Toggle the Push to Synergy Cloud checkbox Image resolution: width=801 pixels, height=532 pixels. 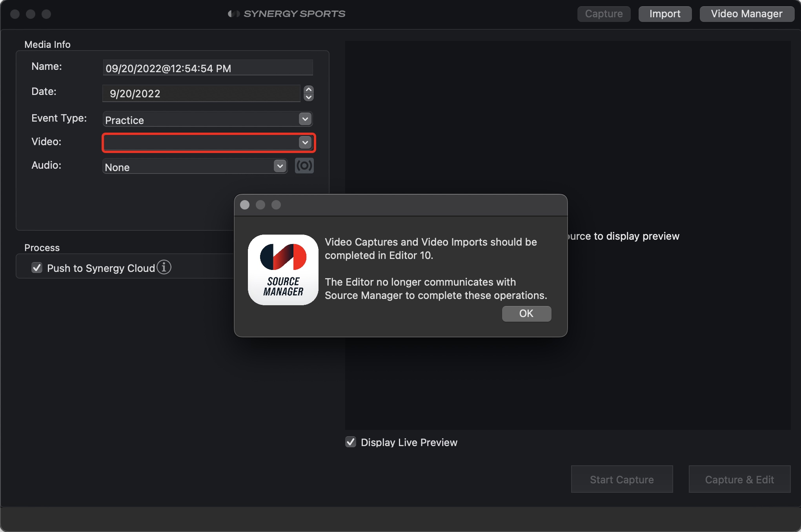pyautogui.click(x=37, y=268)
